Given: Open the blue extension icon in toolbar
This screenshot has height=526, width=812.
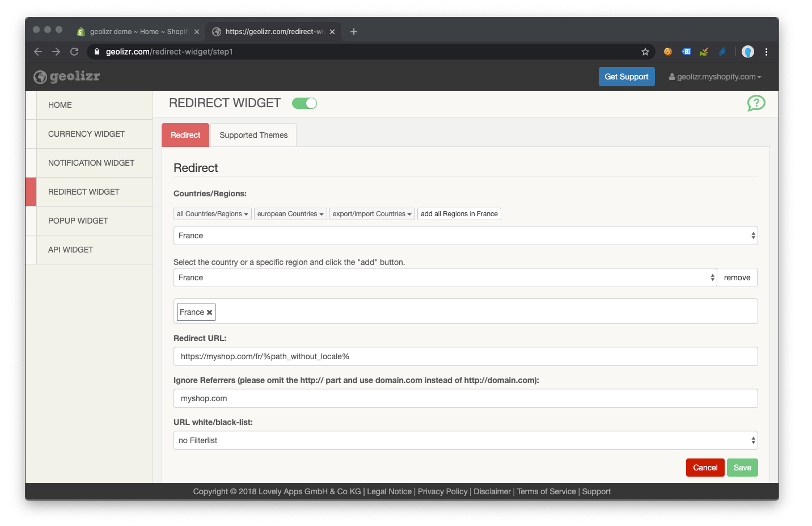Looking at the screenshot, I should 686,52.
